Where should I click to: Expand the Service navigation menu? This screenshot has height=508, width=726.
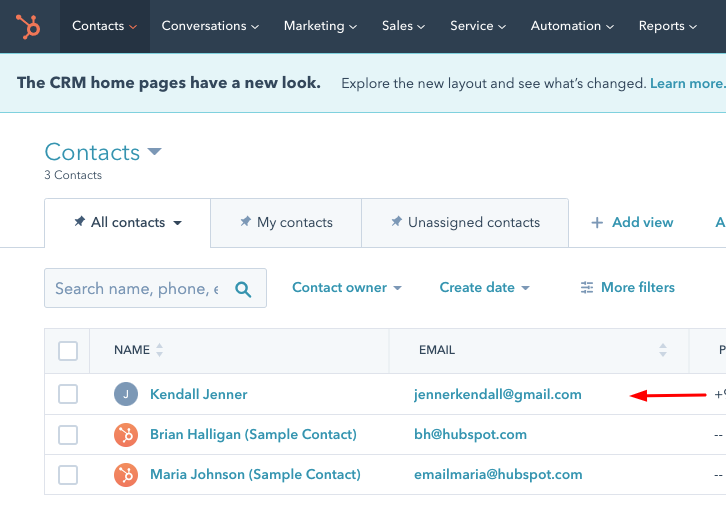(x=478, y=26)
